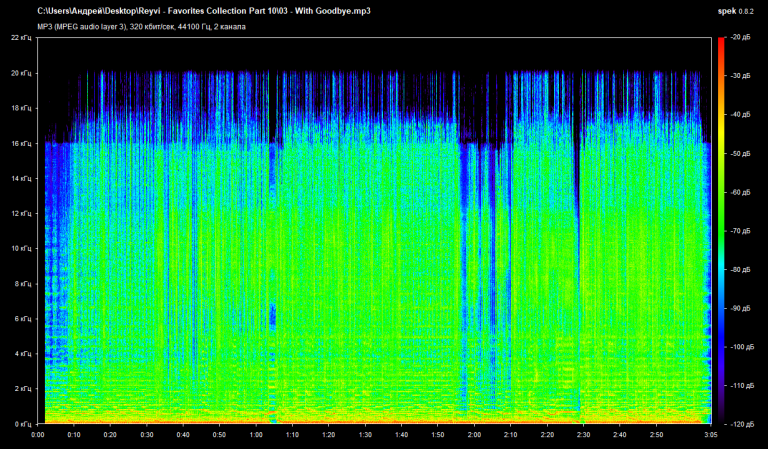Viewport: 768px width, 449px height.
Task: Click the 1:20 time axis label
Action: pyautogui.click(x=329, y=435)
